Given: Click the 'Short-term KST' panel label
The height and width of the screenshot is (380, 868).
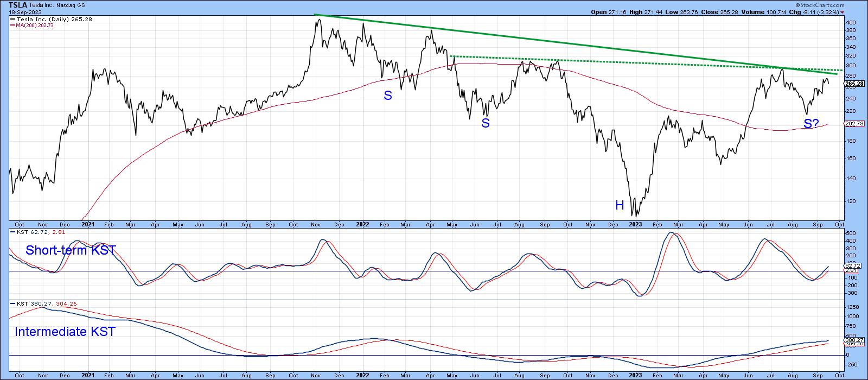Looking at the screenshot, I should 71,250.
